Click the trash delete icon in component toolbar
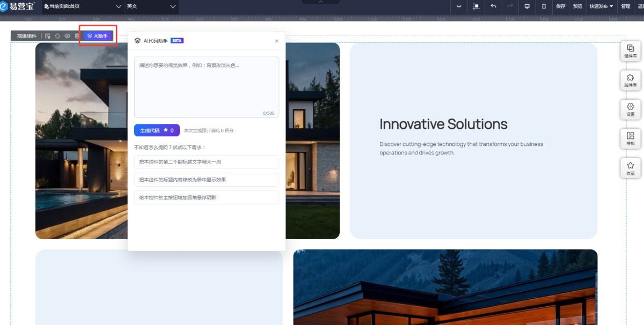This screenshot has width=644, height=325. tap(77, 36)
